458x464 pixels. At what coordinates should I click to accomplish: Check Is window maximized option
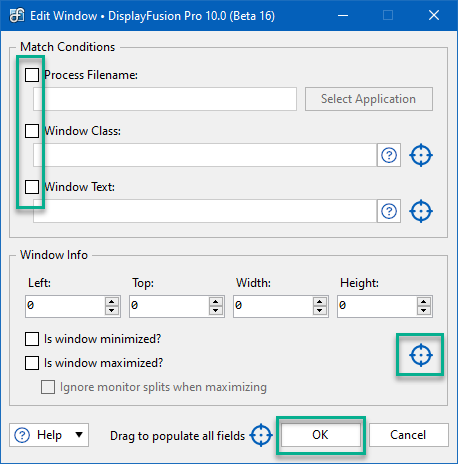[32, 363]
